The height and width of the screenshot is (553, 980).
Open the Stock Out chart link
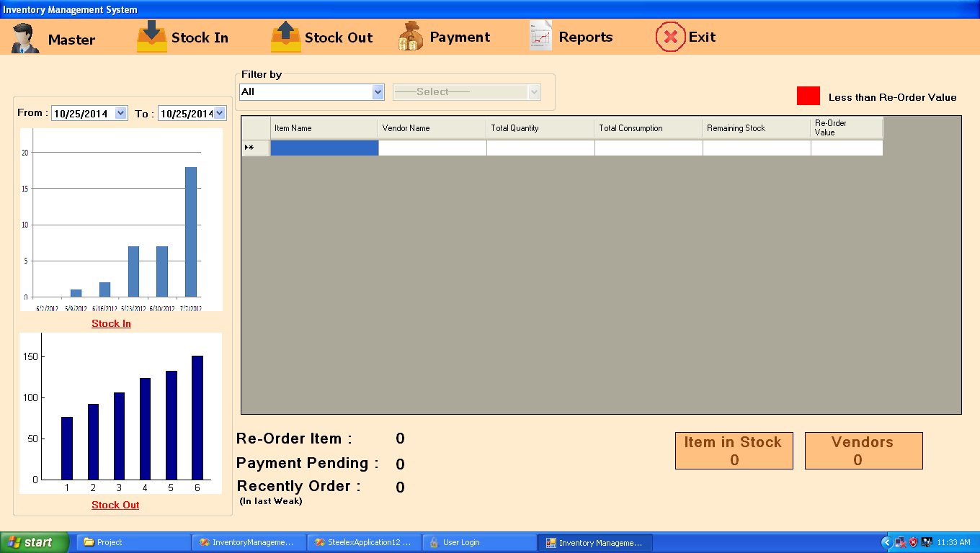(115, 505)
